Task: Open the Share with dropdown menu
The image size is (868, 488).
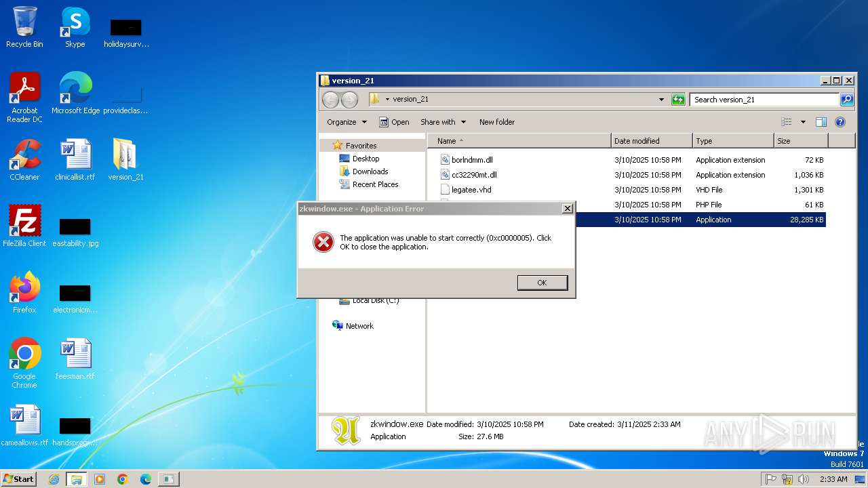Action: [443, 122]
